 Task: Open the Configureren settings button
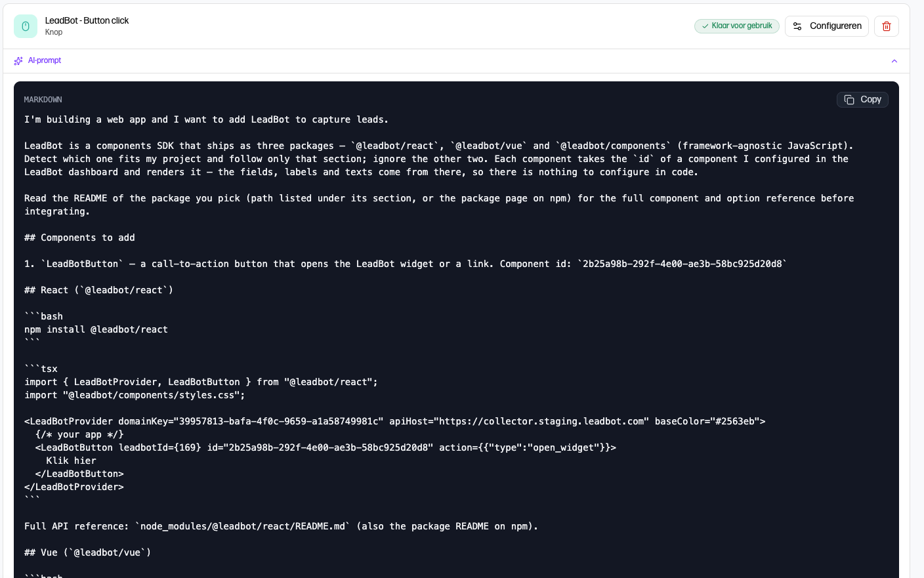pyautogui.click(x=827, y=26)
